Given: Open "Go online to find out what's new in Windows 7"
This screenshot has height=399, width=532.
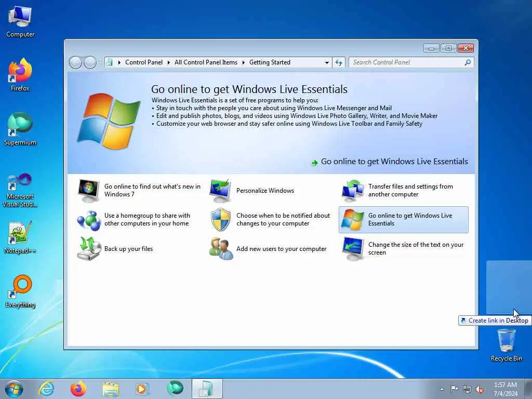Looking at the screenshot, I should pyautogui.click(x=152, y=190).
